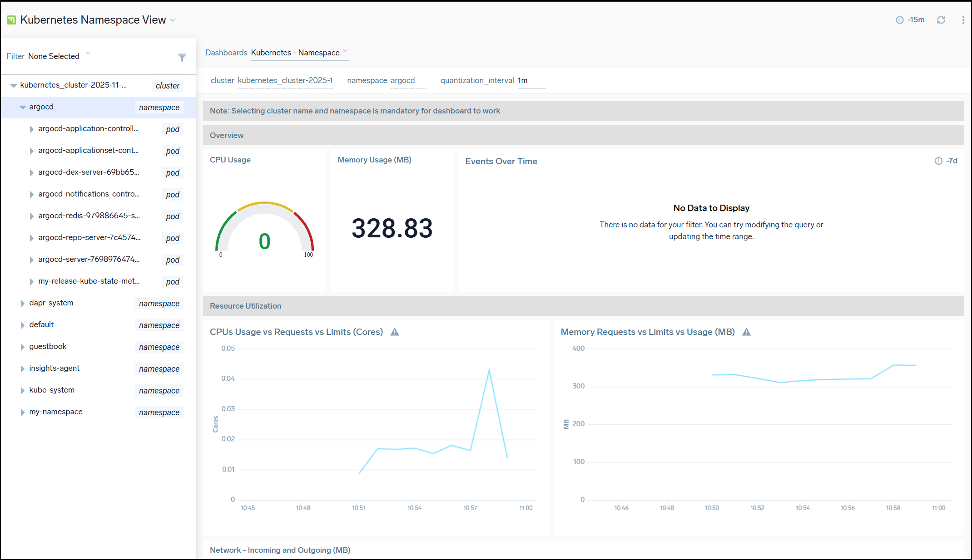Viewport: 972px width, 560px height.
Task: Expand the argocd-redis pod entry
Action: point(31,216)
